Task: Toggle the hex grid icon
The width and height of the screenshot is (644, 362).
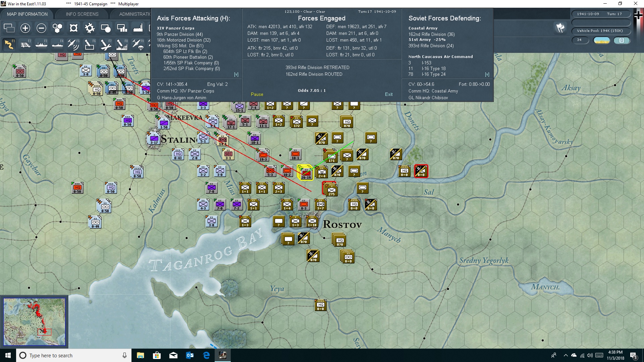Action: tap(57, 28)
